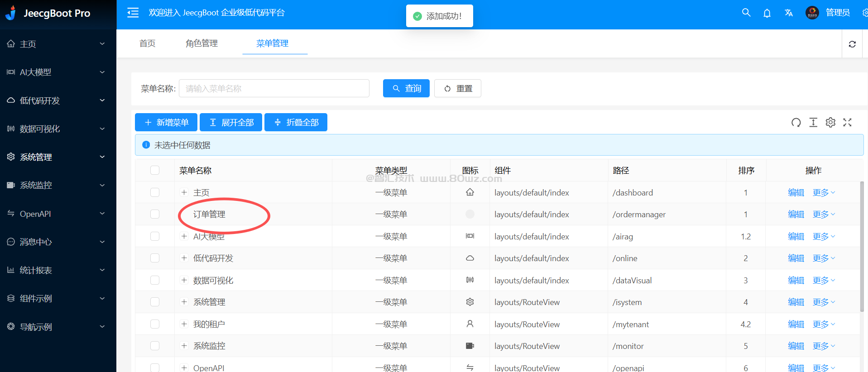Image resolution: width=868 pixels, height=372 pixels.
Task: Click the 重置 reset button
Action: coord(458,88)
